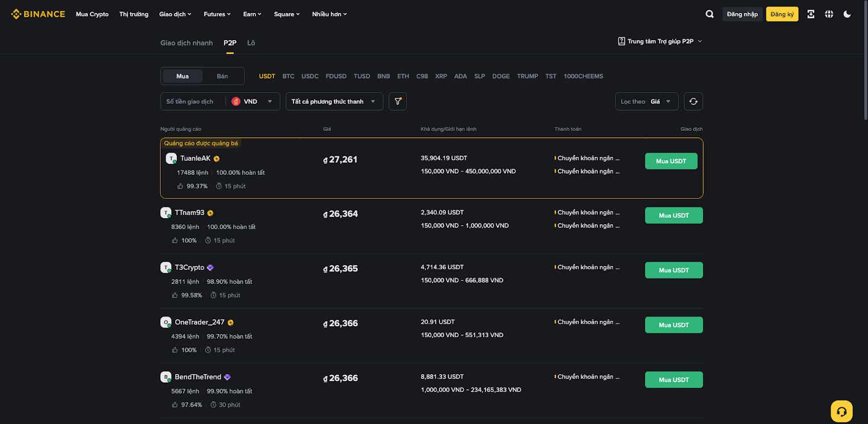Click the Đăng nhập button
The image size is (868, 424).
point(742,14)
